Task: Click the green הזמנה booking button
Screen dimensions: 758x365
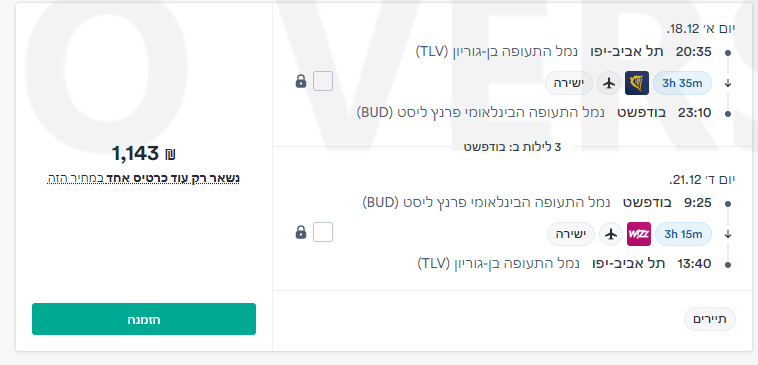Action: tap(144, 319)
